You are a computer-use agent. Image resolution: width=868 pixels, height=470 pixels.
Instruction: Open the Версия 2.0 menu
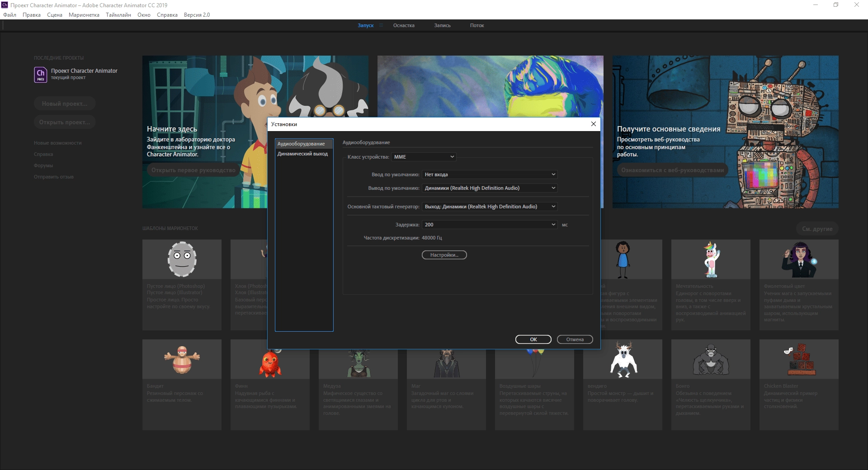197,15
